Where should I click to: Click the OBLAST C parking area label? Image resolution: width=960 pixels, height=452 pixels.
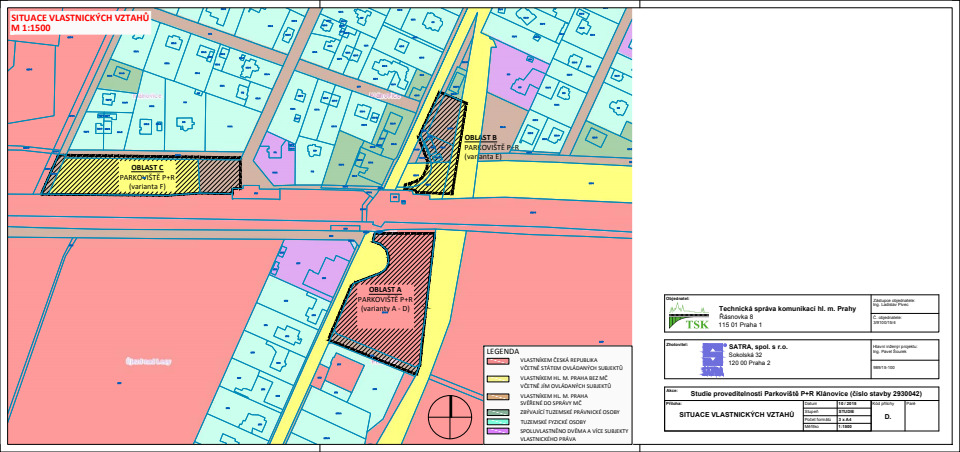coord(147,167)
